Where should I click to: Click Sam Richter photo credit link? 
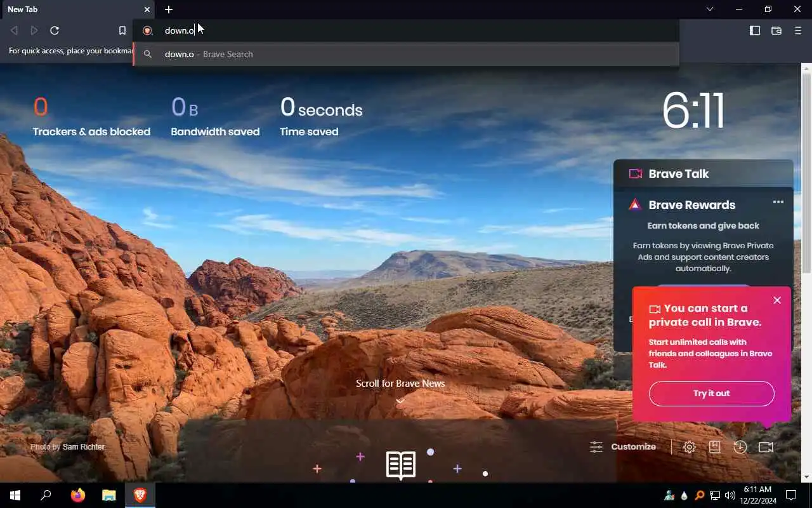coord(83,447)
